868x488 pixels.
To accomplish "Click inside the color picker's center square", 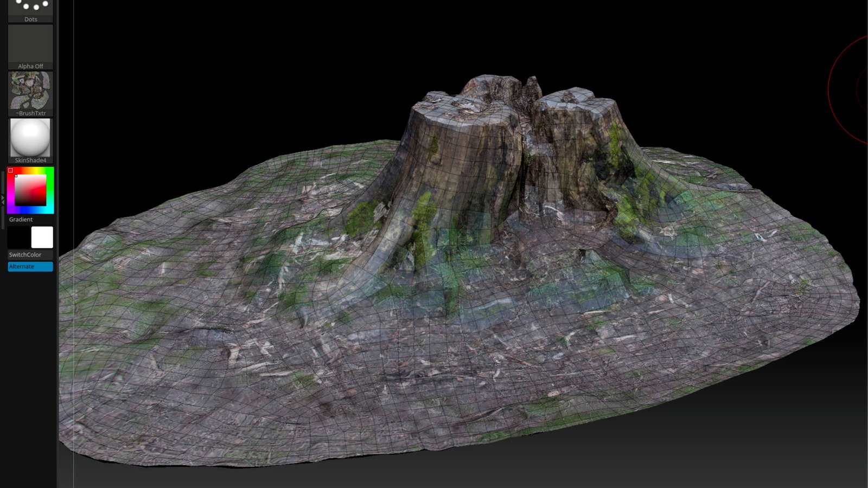I will pyautogui.click(x=30, y=190).
